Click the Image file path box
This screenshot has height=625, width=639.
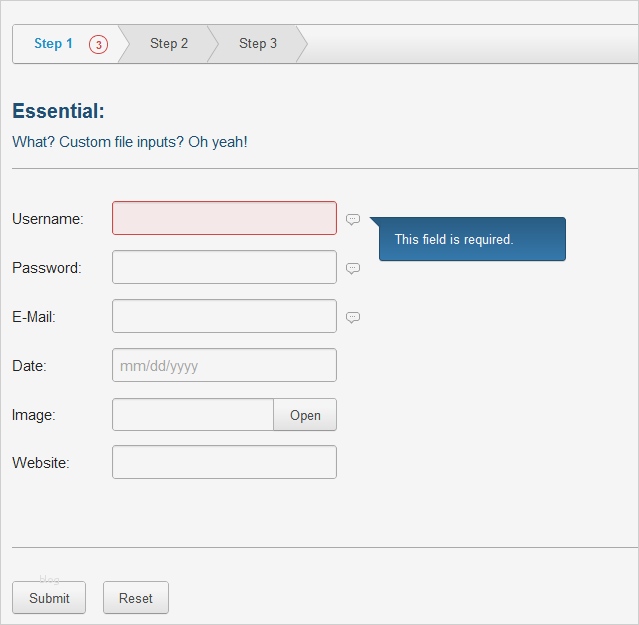[x=193, y=415]
